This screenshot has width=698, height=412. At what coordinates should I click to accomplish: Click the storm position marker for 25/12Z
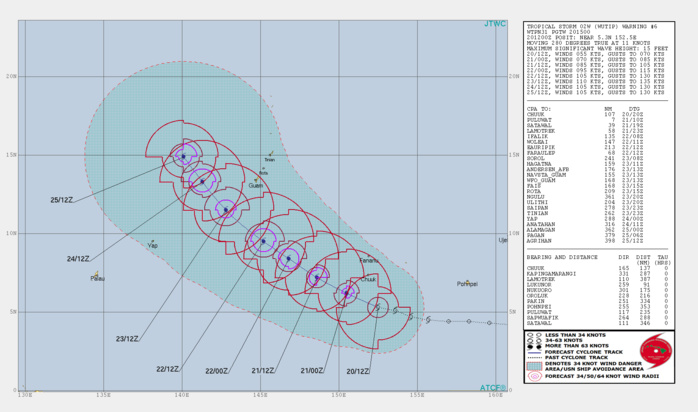[x=183, y=156]
